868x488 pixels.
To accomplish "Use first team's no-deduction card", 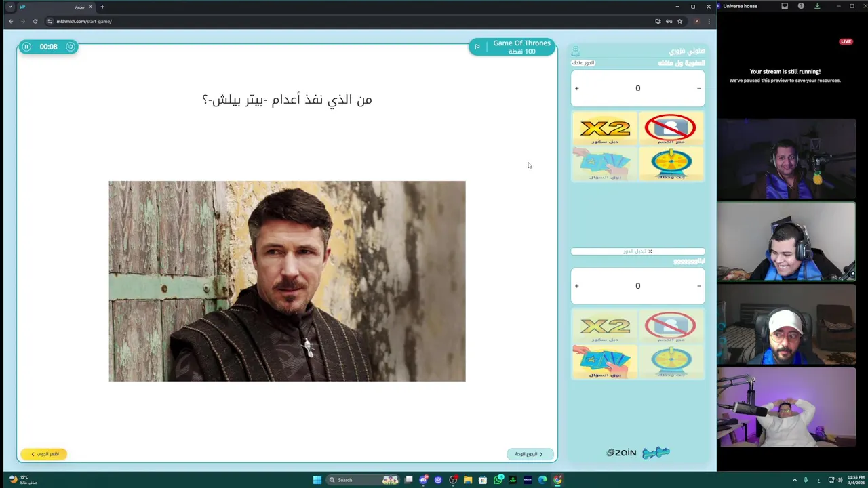I will tap(671, 129).
